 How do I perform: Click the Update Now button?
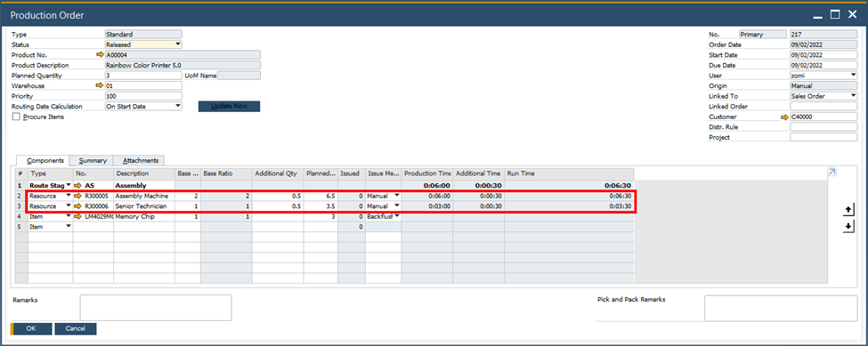[229, 106]
